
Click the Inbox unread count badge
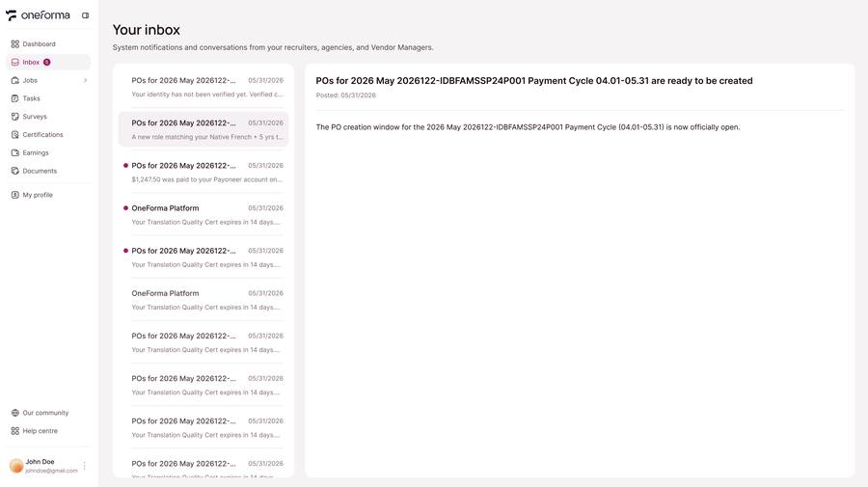pyautogui.click(x=47, y=62)
